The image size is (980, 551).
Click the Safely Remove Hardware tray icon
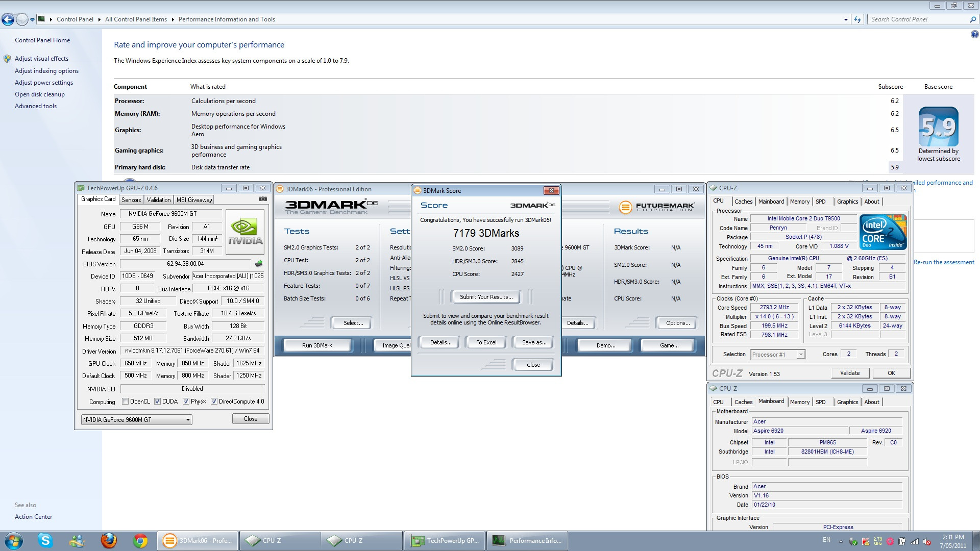[854, 541]
